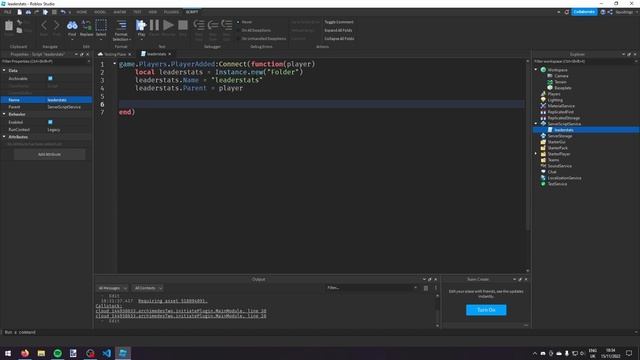Select the Chat service in Explorer

pyautogui.click(x=552, y=172)
